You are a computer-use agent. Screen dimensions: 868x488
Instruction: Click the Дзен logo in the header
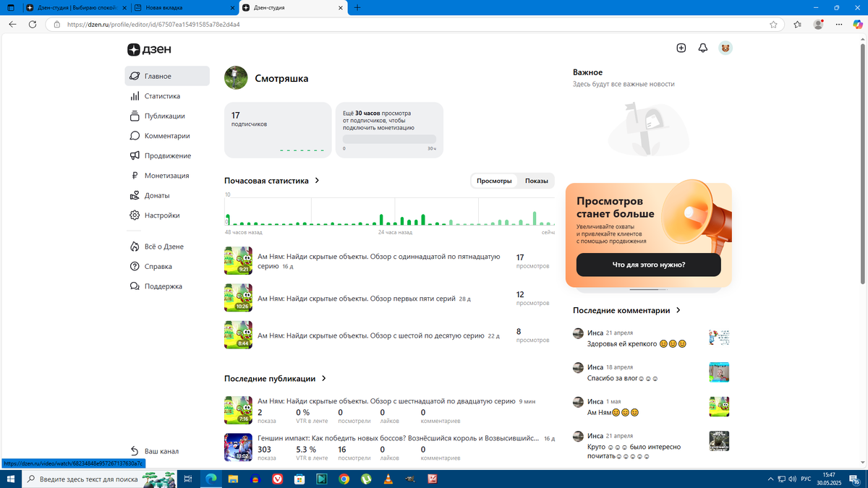pos(149,49)
